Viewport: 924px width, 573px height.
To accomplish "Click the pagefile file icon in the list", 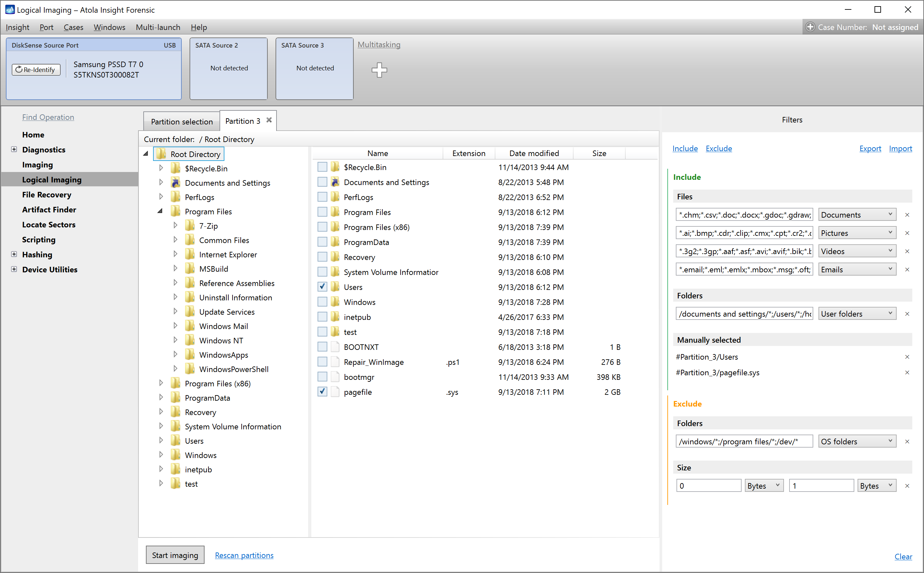I will point(335,392).
